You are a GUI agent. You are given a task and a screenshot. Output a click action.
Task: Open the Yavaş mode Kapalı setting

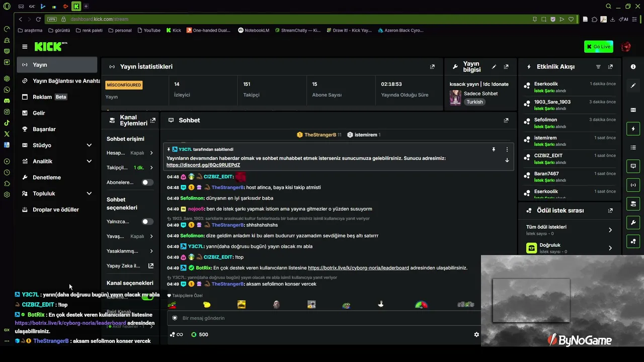pyautogui.click(x=130, y=236)
